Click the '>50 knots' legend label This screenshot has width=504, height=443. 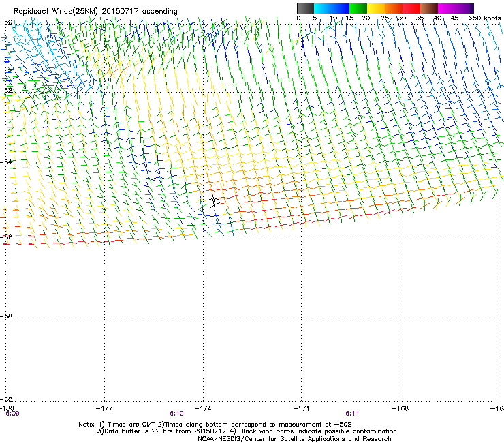coord(484,18)
